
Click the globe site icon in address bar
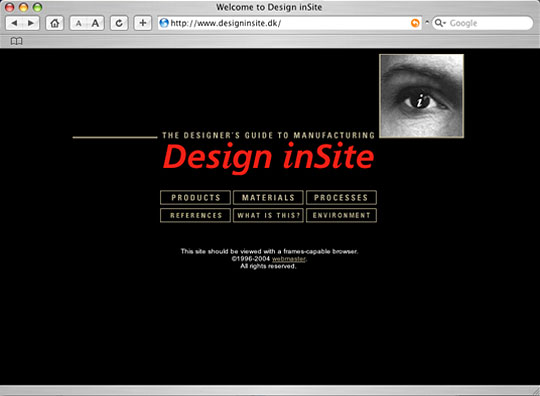(164, 23)
